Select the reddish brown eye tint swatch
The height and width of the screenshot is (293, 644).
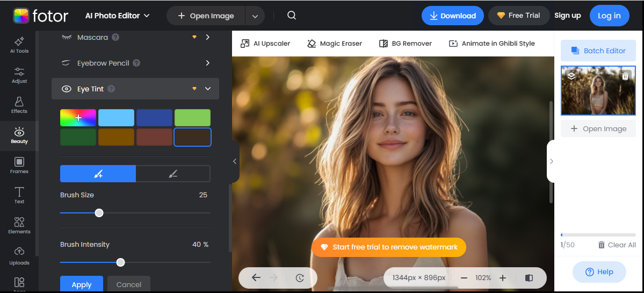point(155,137)
